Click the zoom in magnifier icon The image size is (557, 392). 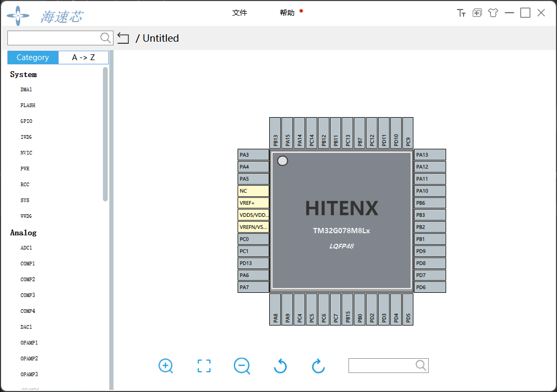pos(166,366)
